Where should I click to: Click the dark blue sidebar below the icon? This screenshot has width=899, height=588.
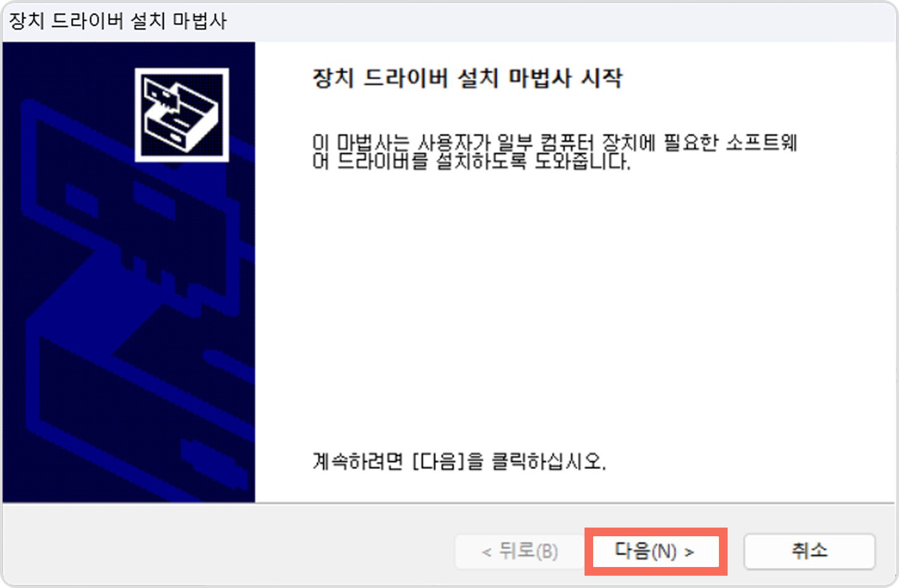(128, 333)
